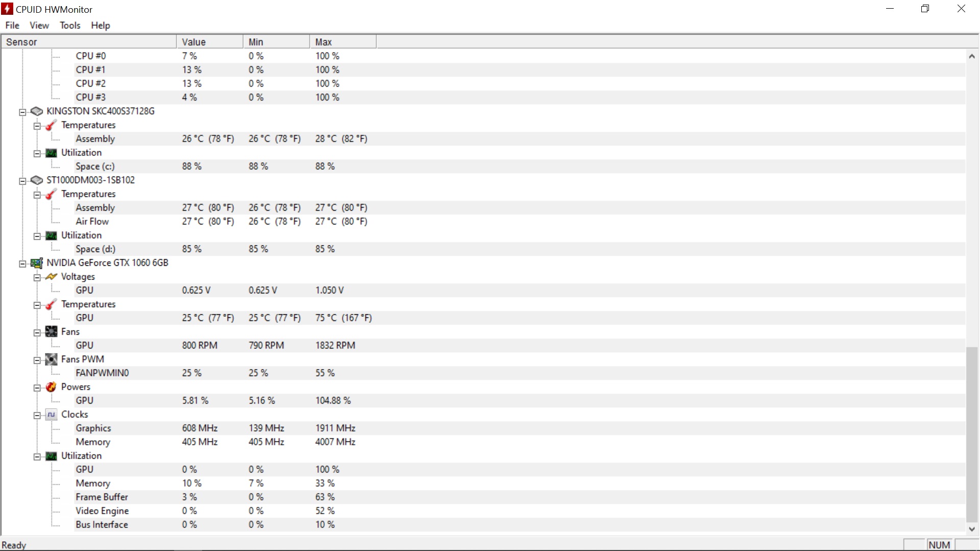Open the Tools menu
980x551 pixels.
70,25
